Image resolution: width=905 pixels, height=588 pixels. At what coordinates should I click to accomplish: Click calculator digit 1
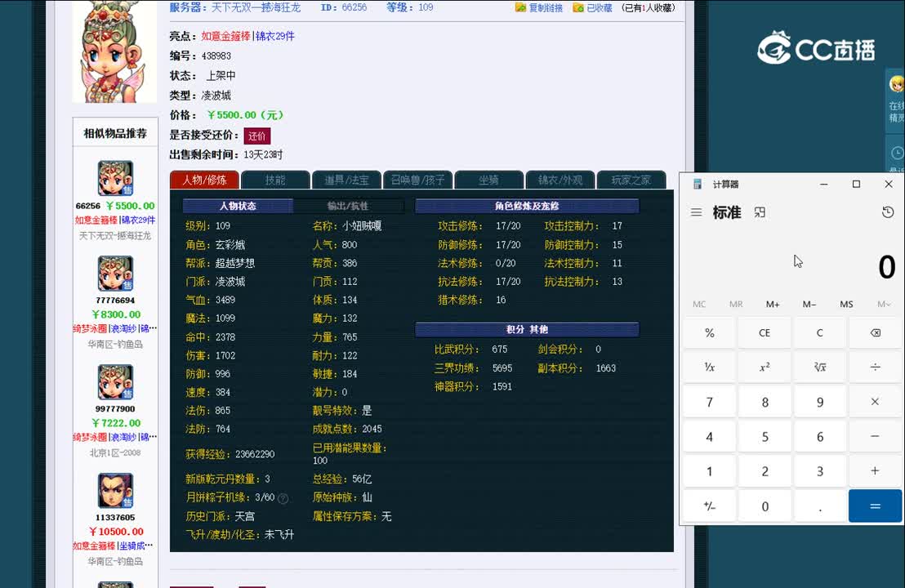[709, 471]
